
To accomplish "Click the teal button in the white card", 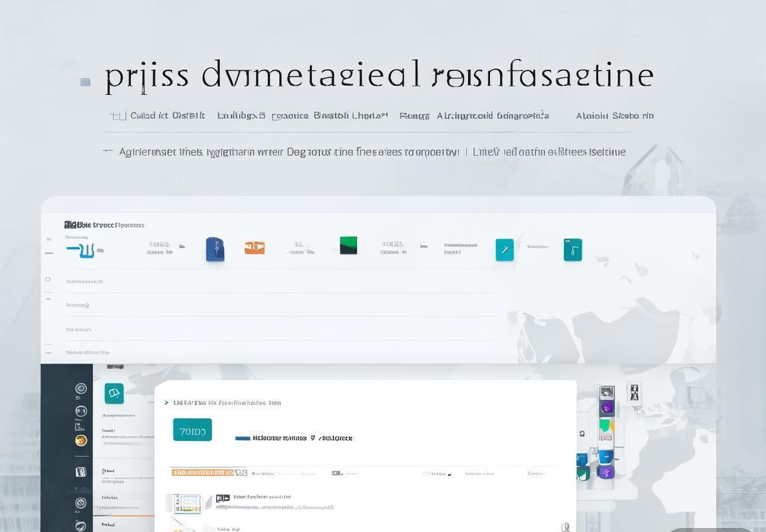I will tap(192, 430).
